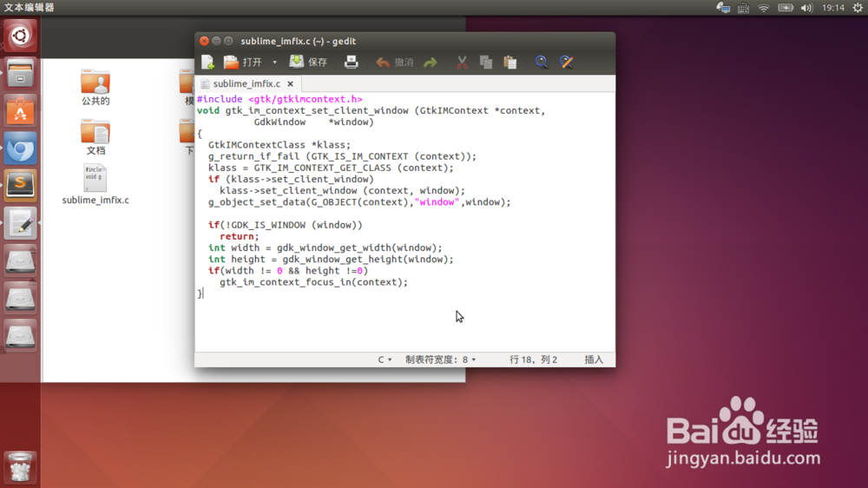Switch to gedit text editor in launcher
This screenshot has width=868, height=488.
[21, 223]
